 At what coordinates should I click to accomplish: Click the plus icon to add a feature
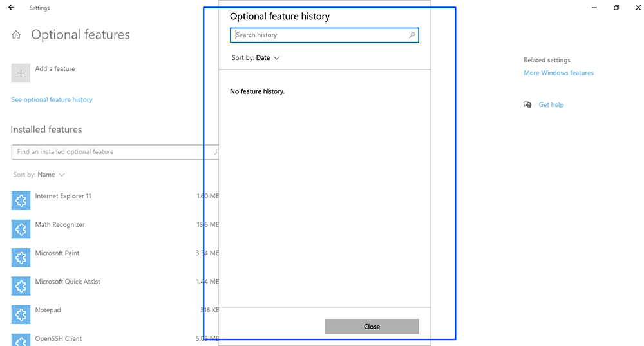pos(21,73)
